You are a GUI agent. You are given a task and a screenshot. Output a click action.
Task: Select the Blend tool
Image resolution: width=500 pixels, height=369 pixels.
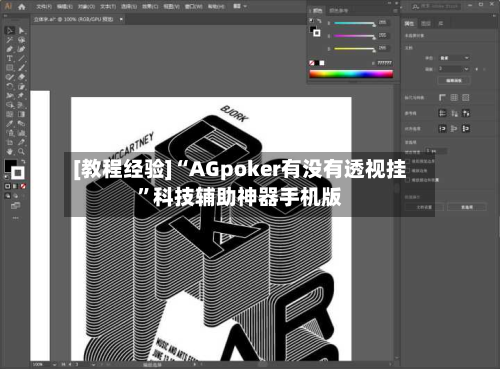[21, 124]
